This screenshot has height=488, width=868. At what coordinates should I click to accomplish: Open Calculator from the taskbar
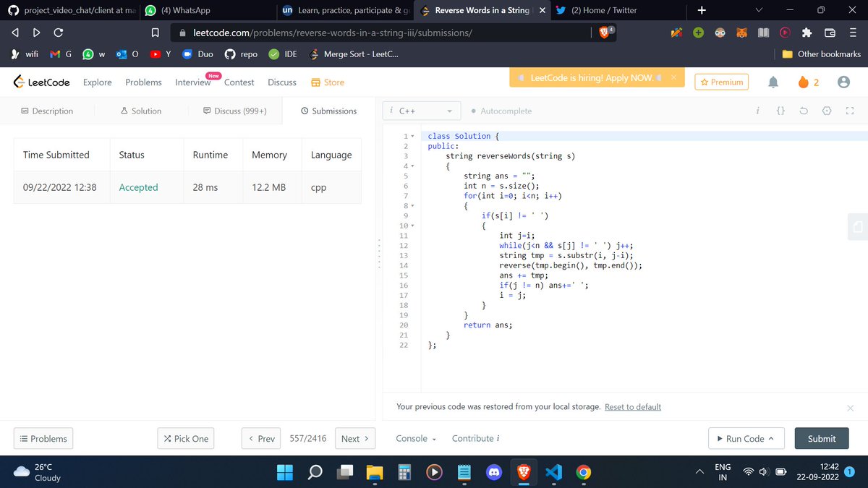404,472
